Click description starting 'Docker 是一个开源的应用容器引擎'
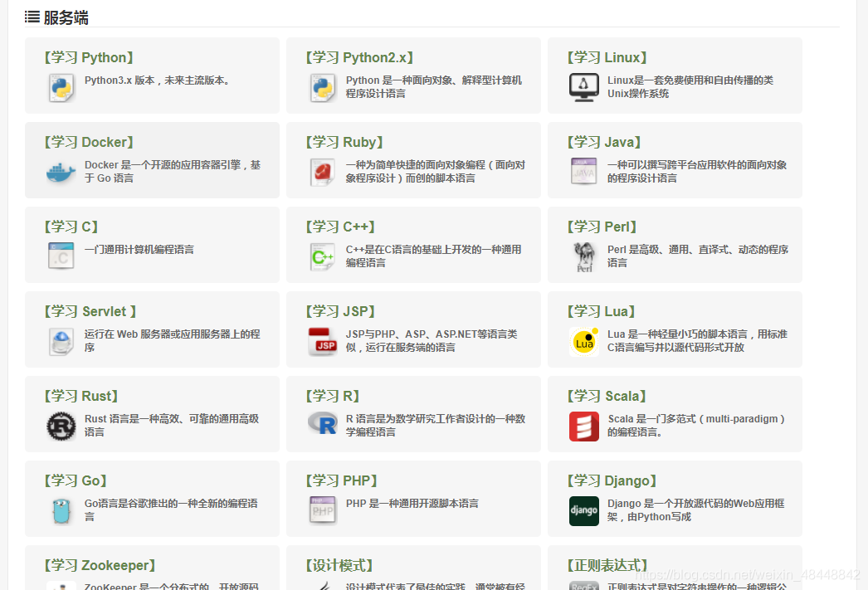 click(172, 172)
